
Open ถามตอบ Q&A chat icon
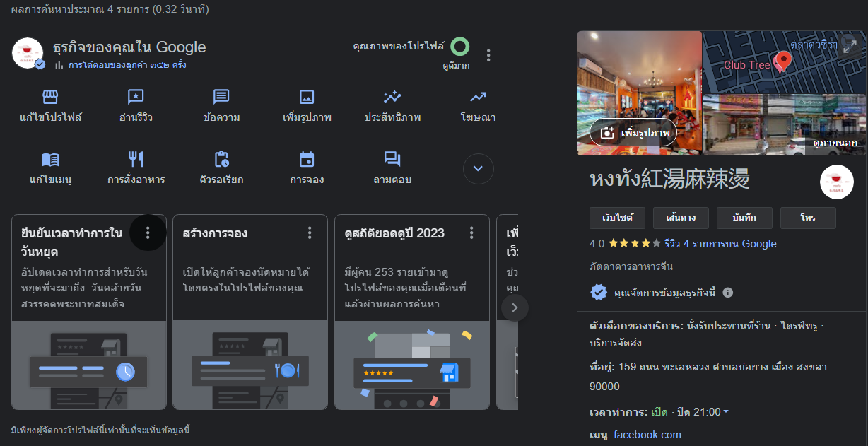[x=392, y=159]
